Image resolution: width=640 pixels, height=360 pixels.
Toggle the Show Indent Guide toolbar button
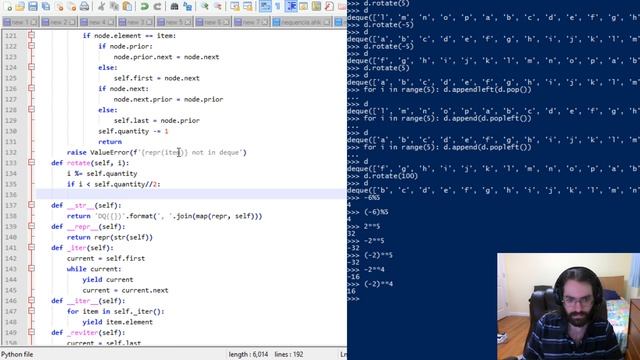(291, 6)
